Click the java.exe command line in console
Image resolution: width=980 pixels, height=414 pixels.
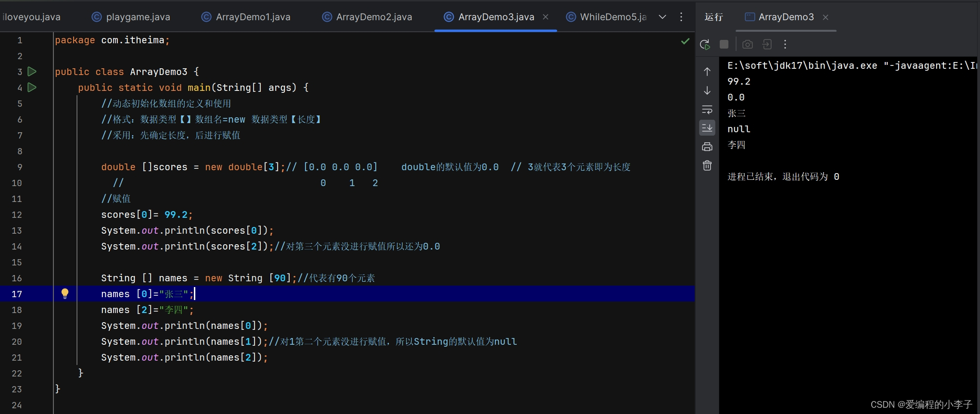pos(852,65)
